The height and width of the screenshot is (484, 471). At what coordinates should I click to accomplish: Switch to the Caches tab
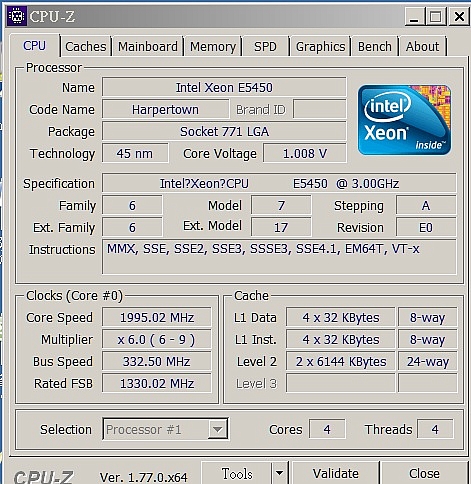point(86,46)
